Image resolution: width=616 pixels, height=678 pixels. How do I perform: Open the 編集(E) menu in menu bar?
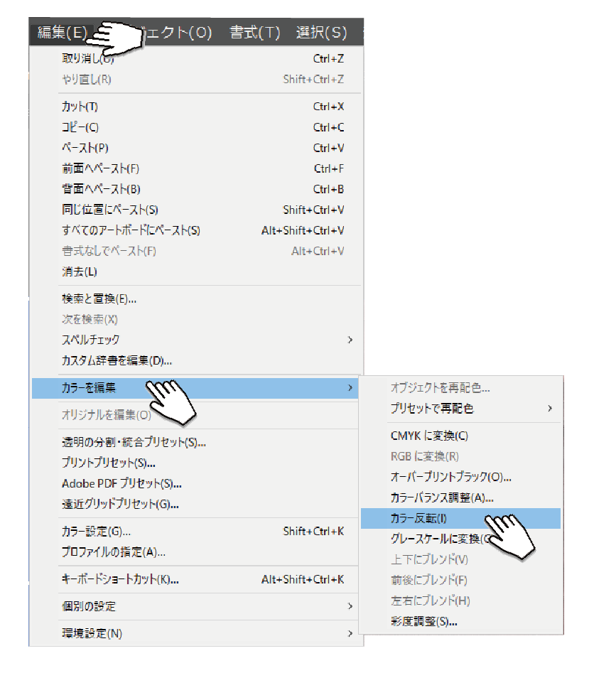(x=63, y=33)
